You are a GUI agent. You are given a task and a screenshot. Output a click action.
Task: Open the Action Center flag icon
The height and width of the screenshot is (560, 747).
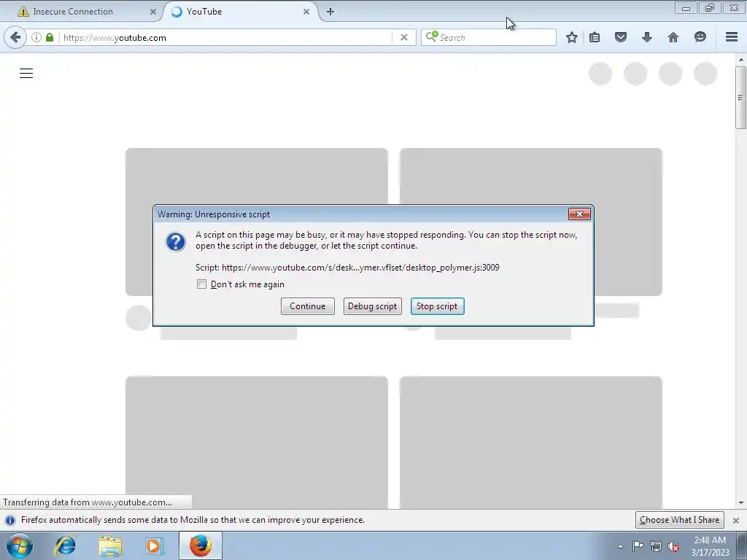tap(638, 546)
